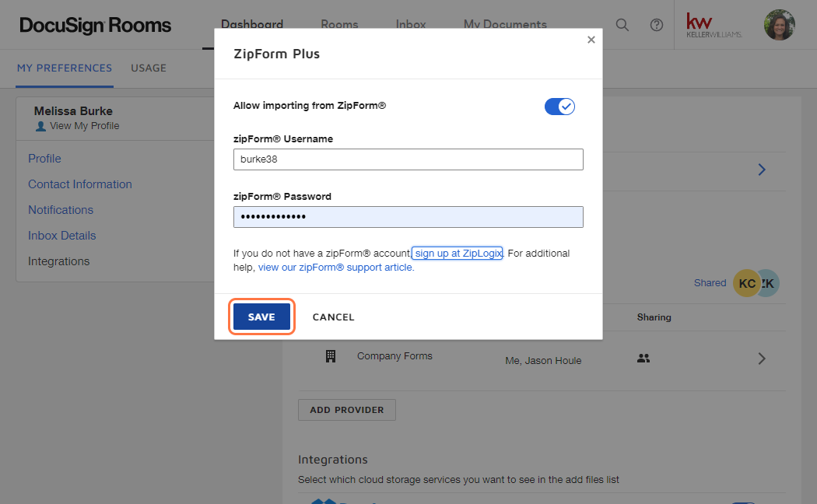The image size is (817, 504).
Task: Click the search magnifier icon
Action: [622, 25]
